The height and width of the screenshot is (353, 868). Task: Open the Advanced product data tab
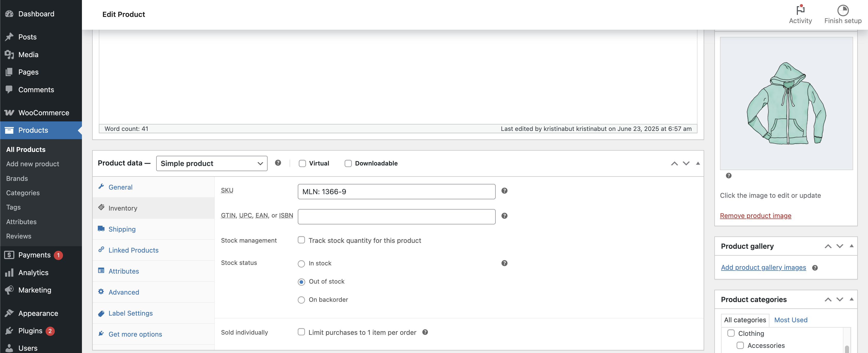(x=154, y=292)
